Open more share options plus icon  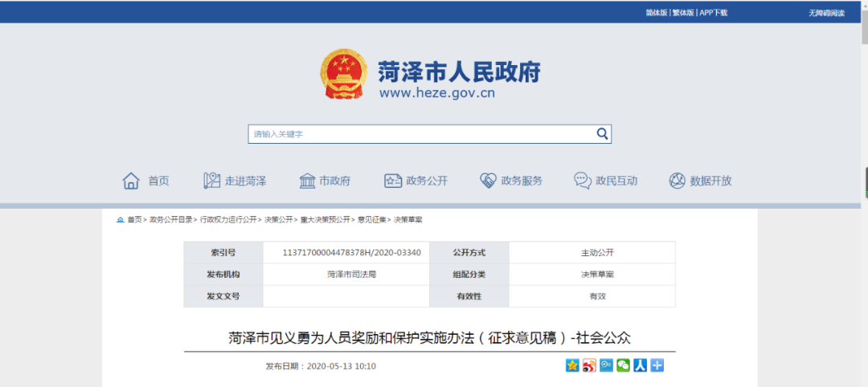coord(657,365)
